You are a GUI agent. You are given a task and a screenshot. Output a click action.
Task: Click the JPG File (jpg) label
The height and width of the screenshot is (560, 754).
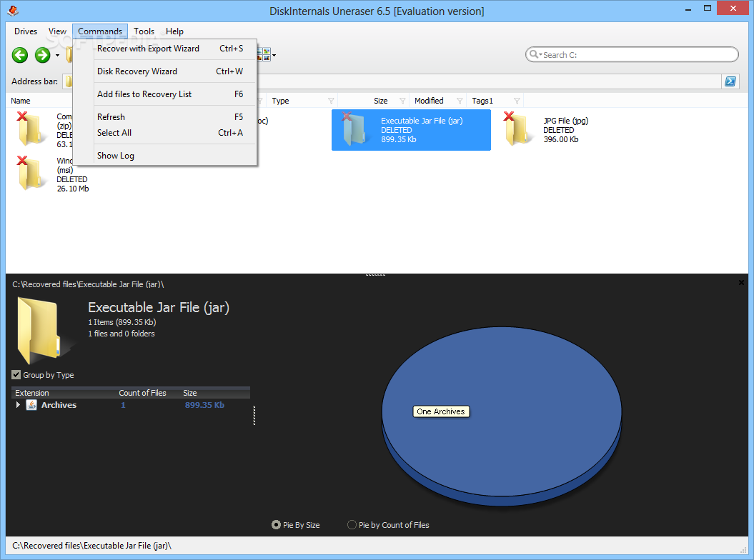566,121
